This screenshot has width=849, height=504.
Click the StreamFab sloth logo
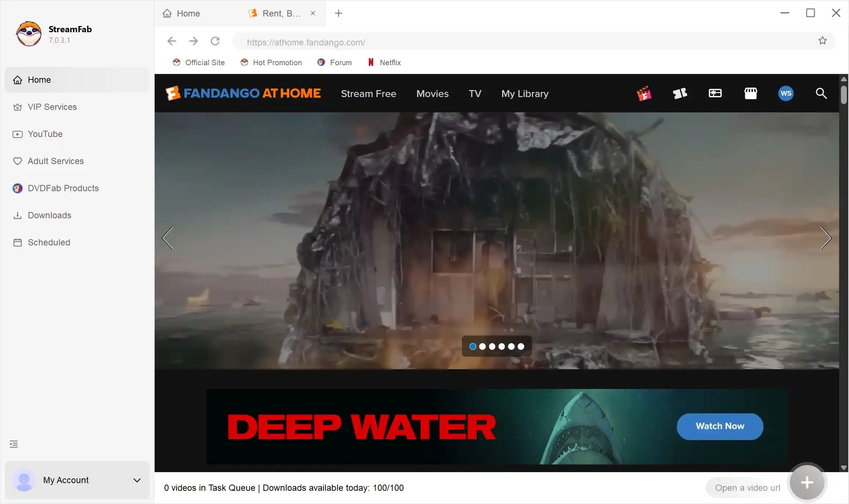(x=29, y=34)
